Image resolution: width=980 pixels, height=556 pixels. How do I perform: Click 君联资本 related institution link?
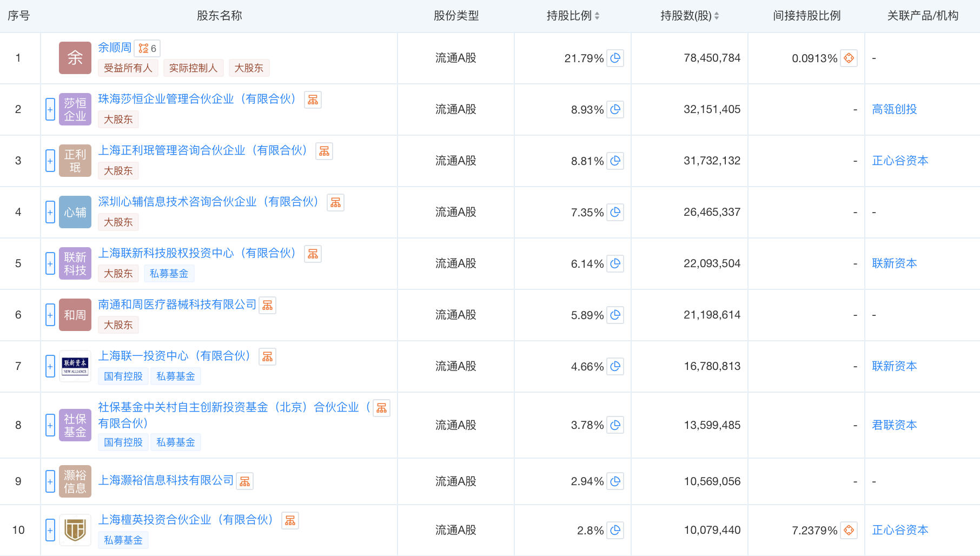tap(894, 425)
